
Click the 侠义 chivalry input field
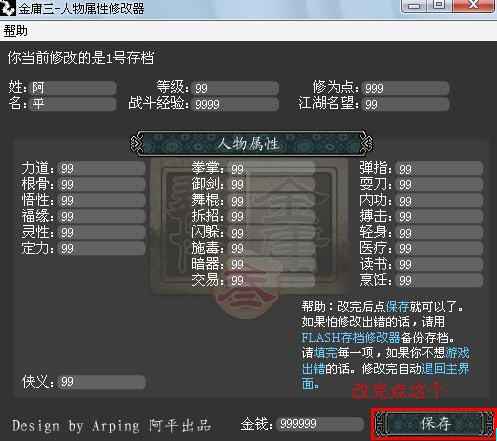pos(102,382)
